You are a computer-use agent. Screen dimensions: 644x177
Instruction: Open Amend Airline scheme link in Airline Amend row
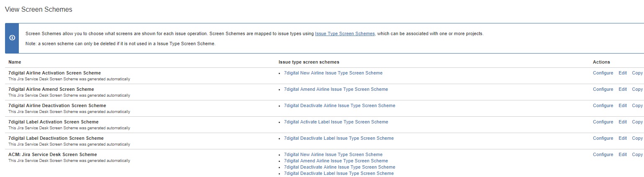point(336,89)
